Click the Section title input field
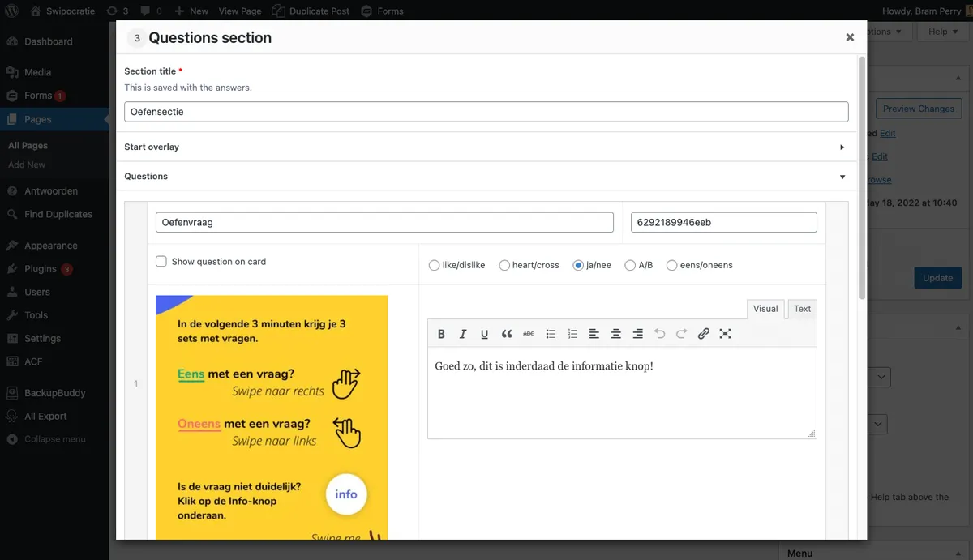 click(486, 112)
